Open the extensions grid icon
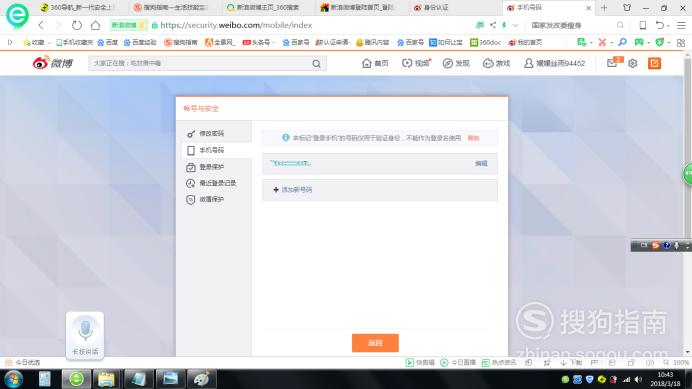Screen dimensions: 692x389 681,43
